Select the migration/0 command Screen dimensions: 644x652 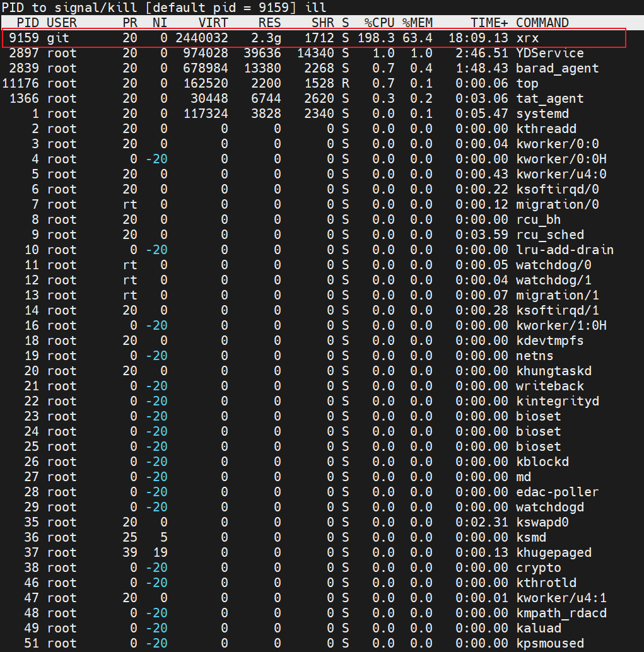tap(557, 204)
